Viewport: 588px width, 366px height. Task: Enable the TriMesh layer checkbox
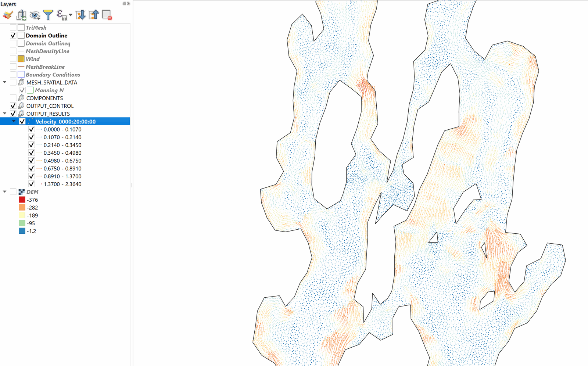(13, 28)
